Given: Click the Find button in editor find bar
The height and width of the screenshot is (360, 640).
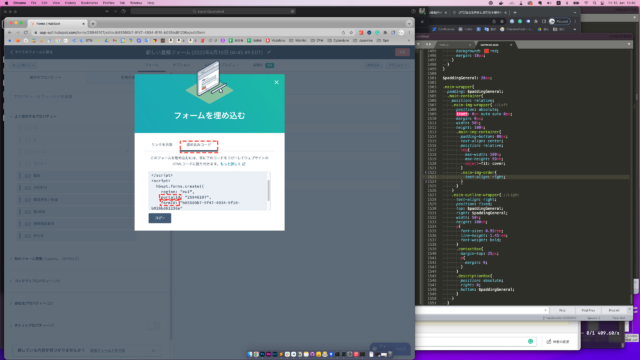Looking at the screenshot, I should click(562, 310).
